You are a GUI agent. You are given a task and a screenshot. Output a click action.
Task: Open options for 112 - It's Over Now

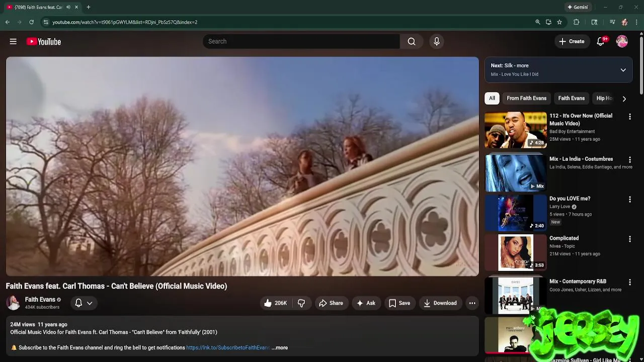pyautogui.click(x=629, y=117)
